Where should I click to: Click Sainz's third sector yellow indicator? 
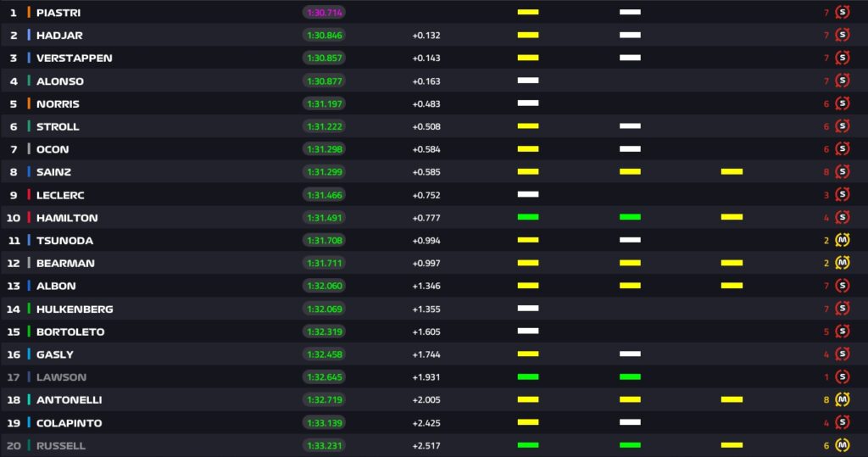[732, 172]
